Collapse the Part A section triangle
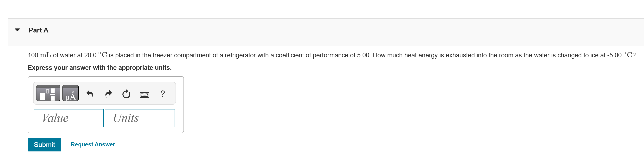644x153 pixels. tap(17, 30)
